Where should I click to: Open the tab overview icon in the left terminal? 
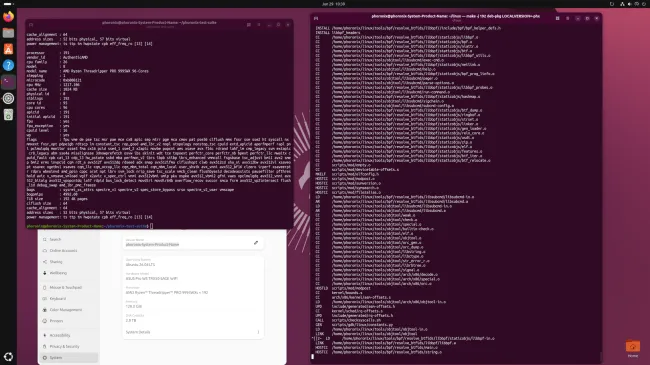pyautogui.click(x=249, y=24)
